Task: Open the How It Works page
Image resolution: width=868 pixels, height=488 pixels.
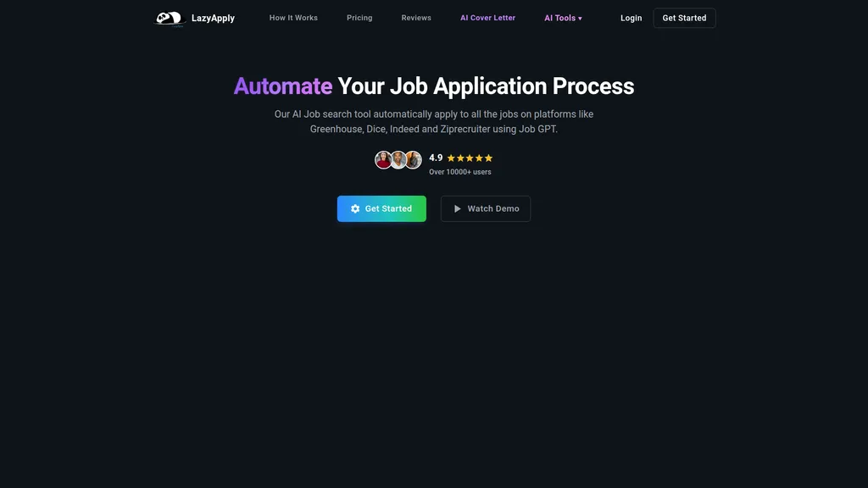Action: click(293, 18)
